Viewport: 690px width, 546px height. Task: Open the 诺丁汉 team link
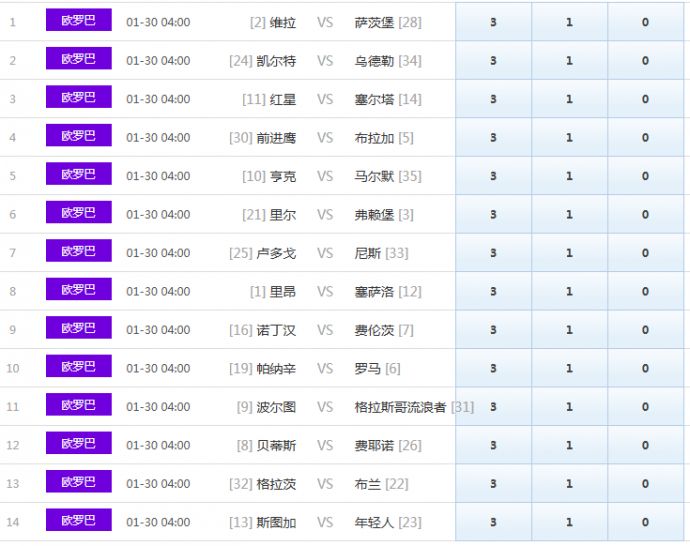point(276,330)
